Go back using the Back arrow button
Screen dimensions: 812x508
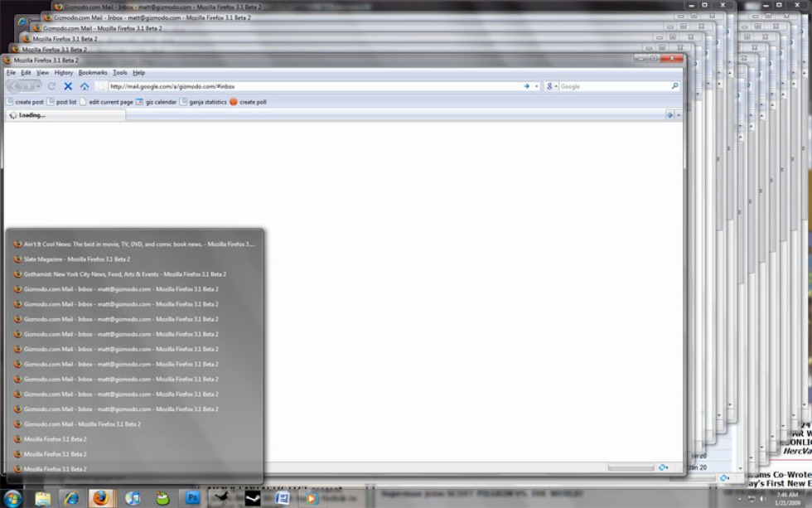pos(16,86)
